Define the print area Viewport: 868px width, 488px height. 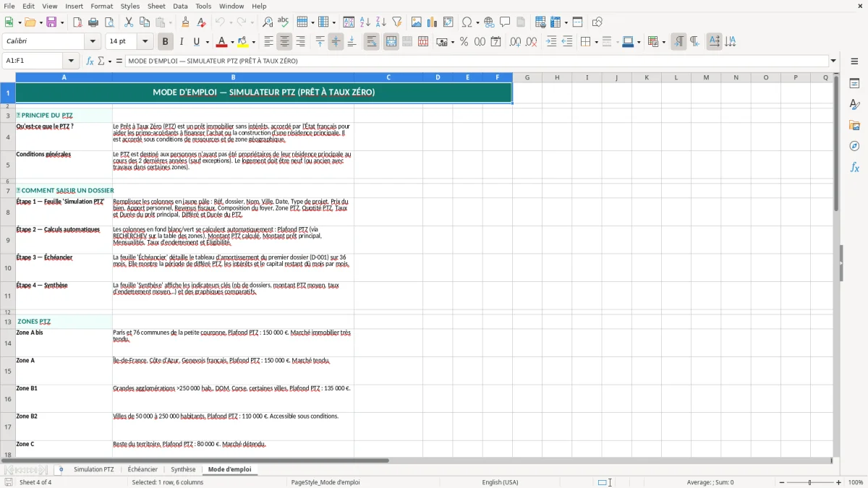click(x=540, y=22)
